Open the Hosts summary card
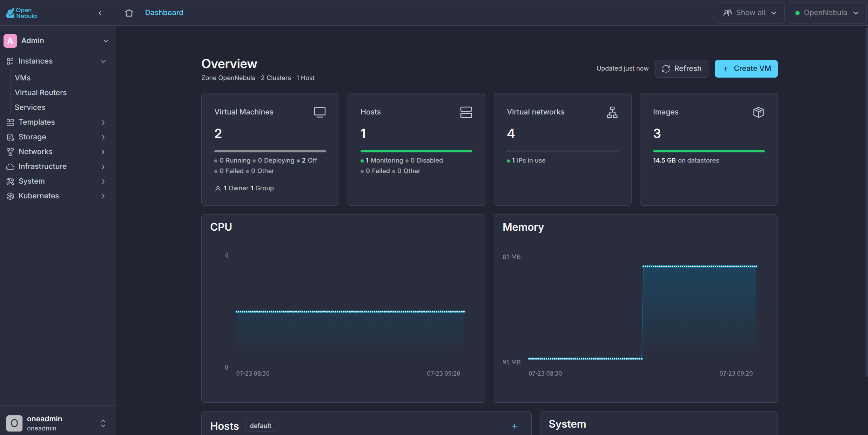The width and height of the screenshot is (868, 435). [416, 149]
